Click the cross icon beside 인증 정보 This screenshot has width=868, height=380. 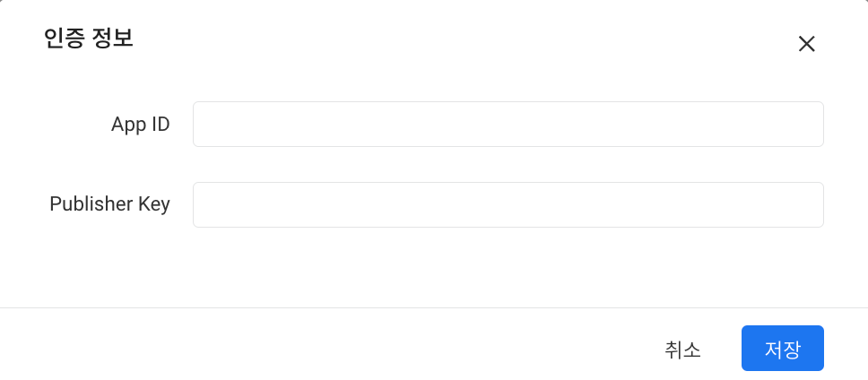[x=806, y=44]
